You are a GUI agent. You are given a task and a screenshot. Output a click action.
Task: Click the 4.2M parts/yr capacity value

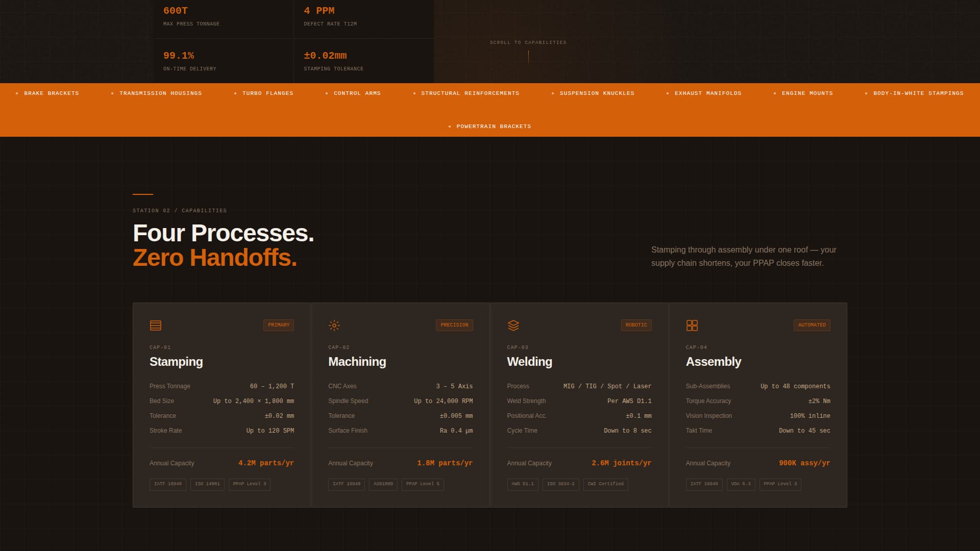click(266, 463)
